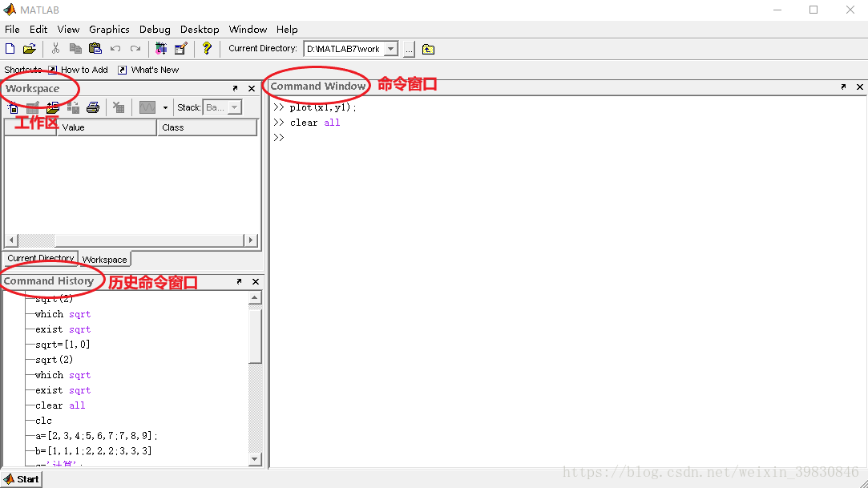This screenshot has height=488, width=868.
Task: Click the Save workspace icon
Action: tap(73, 107)
